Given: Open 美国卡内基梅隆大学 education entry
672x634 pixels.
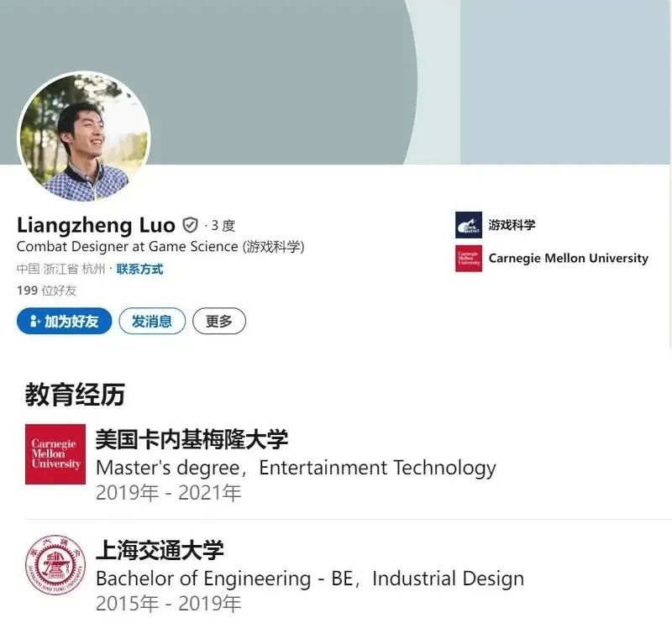Looking at the screenshot, I should point(192,439).
